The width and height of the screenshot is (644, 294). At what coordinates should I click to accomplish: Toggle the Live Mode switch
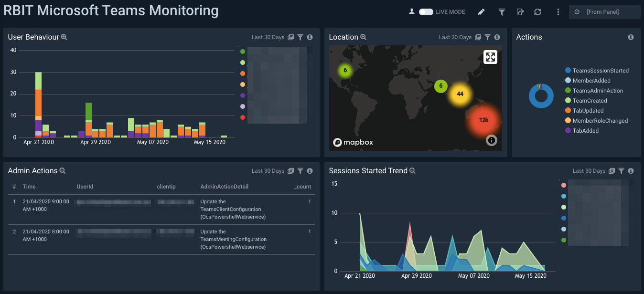426,12
